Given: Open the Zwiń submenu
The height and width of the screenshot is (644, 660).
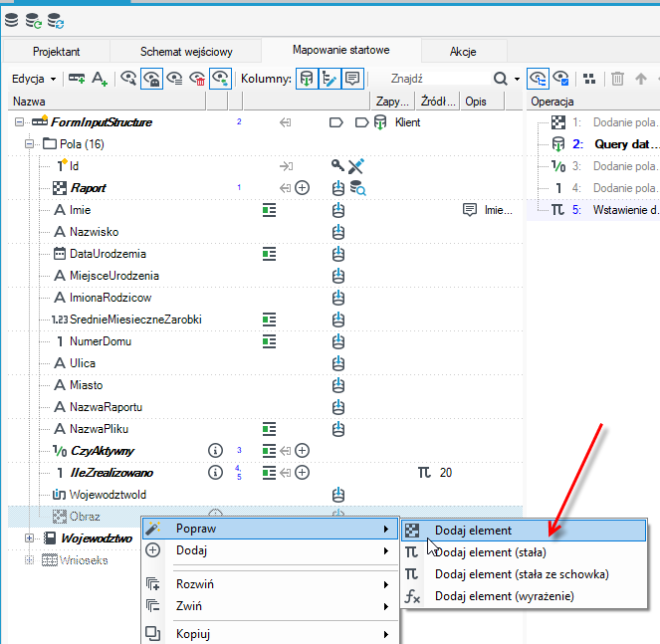Looking at the screenshot, I should [x=270, y=606].
